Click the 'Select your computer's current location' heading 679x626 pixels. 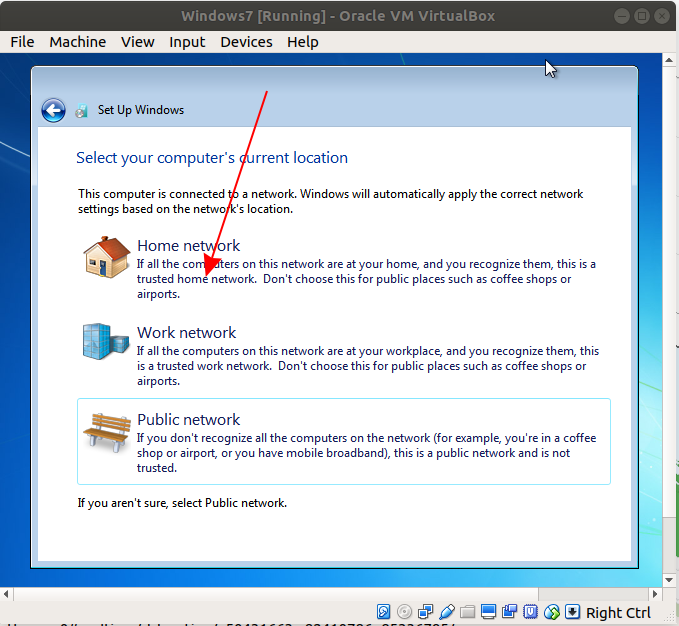[212, 158]
